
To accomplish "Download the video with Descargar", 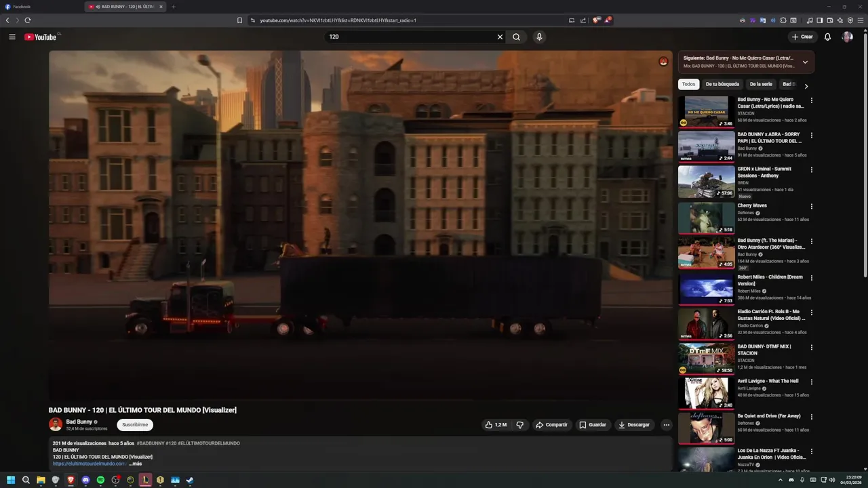I will [x=634, y=425].
